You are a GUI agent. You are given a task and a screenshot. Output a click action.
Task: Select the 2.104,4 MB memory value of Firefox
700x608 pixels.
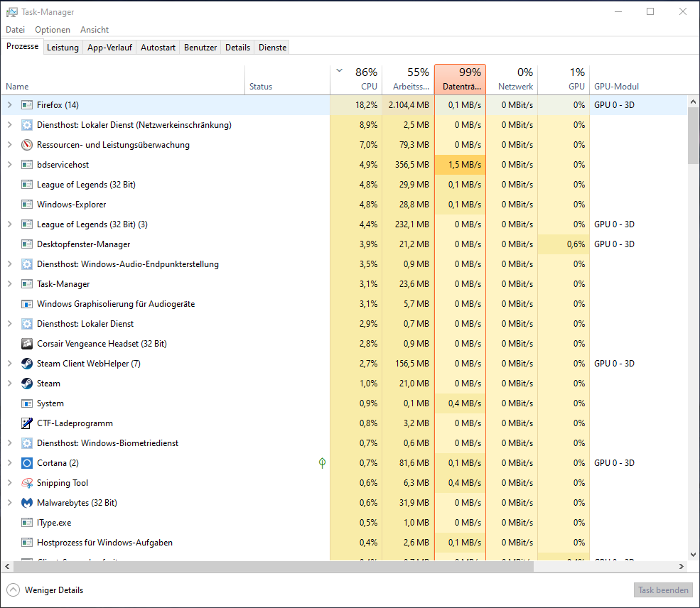coord(408,105)
